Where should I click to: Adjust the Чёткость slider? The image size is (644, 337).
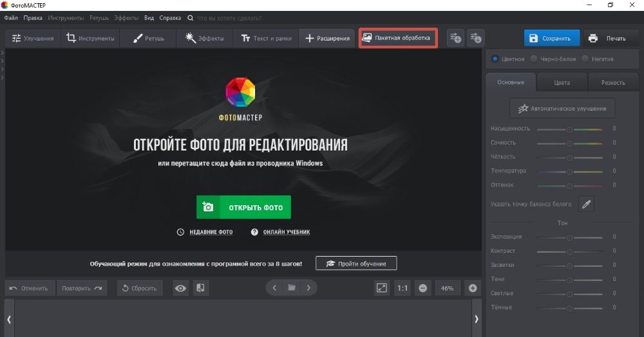tap(570, 158)
